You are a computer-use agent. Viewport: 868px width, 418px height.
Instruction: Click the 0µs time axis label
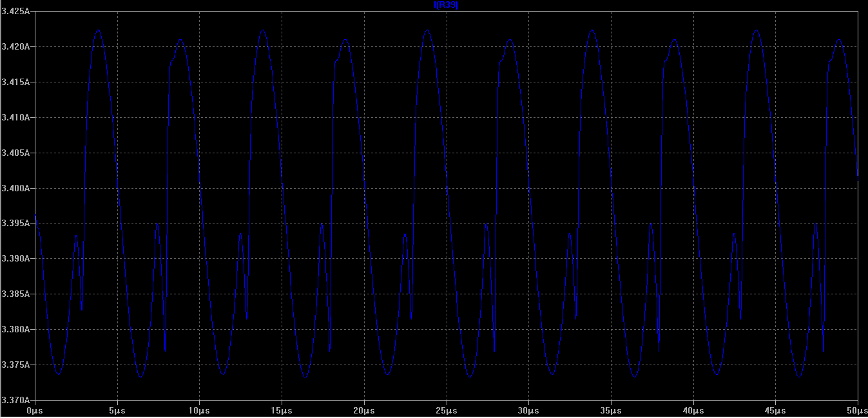35,410
